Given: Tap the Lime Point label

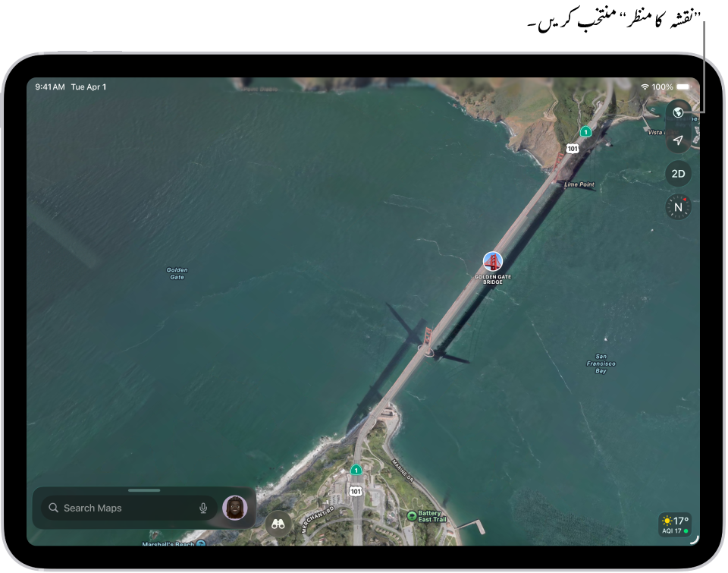Looking at the screenshot, I should 579,184.
